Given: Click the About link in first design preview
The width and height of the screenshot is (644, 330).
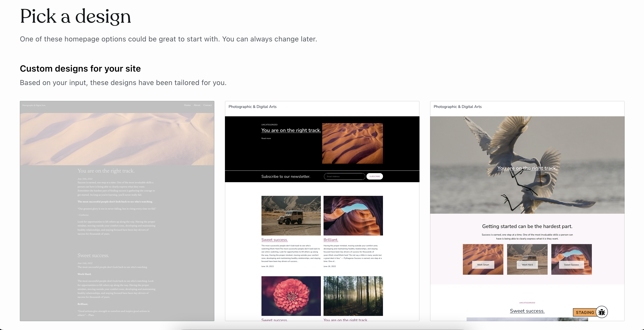Looking at the screenshot, I should pyautogui.click(x=197, y=105).
